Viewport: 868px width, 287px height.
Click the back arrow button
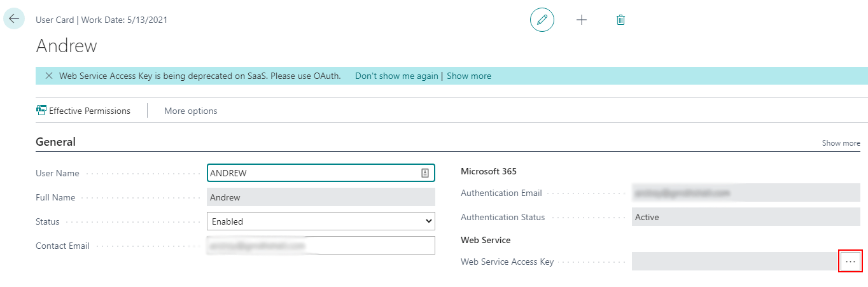click(14, 19)
